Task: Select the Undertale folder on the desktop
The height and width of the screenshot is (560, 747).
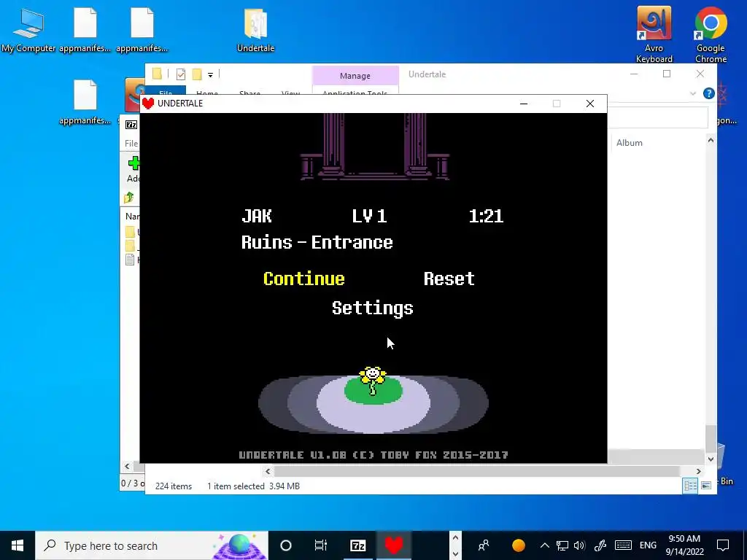Action: pos(256,30)
